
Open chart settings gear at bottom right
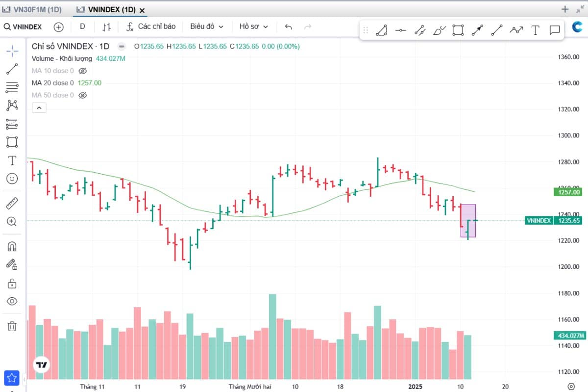[x=571, y=386]
